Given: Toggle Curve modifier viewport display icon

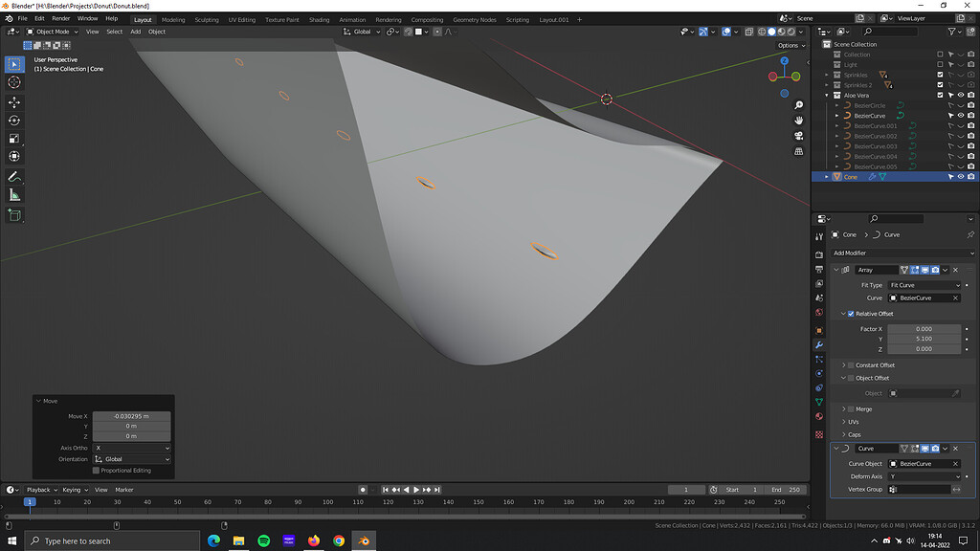Looking at the screenshot, I should 925,449.
